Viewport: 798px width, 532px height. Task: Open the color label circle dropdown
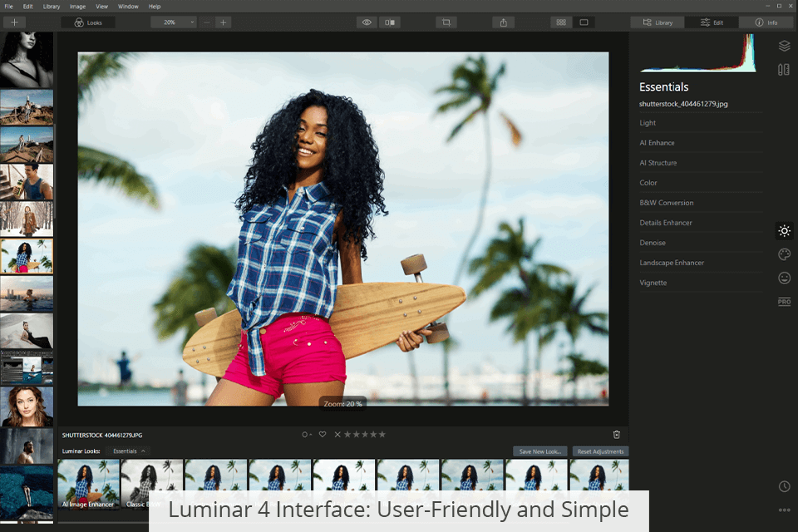pyautogui.click(x=307, y=434)
